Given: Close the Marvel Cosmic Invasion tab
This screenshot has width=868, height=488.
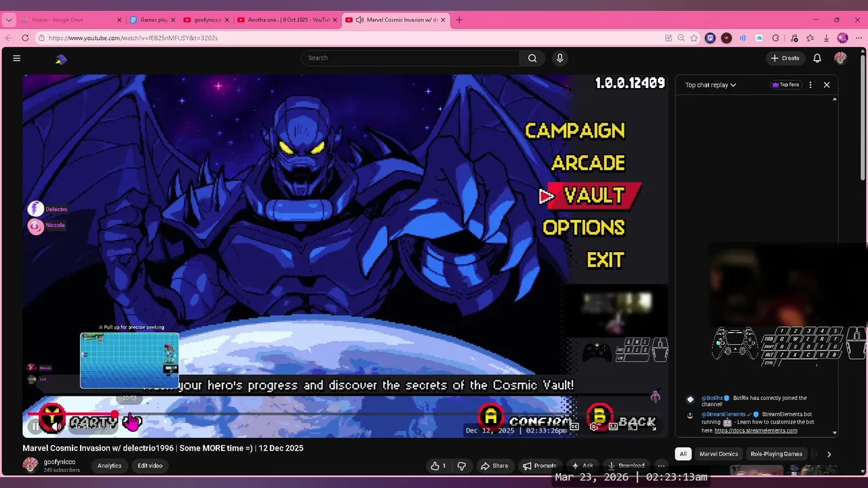Looking at the screenshot, I should click(x=443, y=20).
